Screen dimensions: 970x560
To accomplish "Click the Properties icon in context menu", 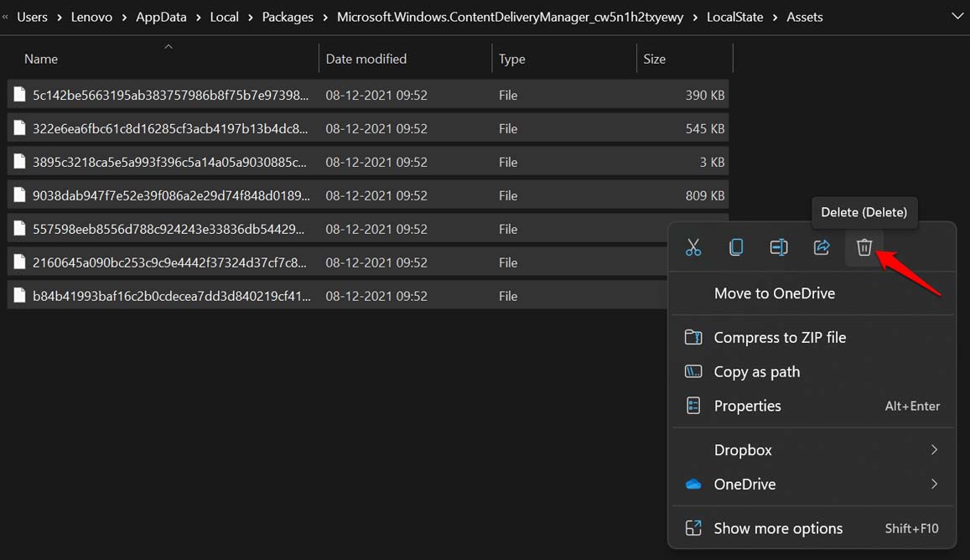I will (693, 406).
